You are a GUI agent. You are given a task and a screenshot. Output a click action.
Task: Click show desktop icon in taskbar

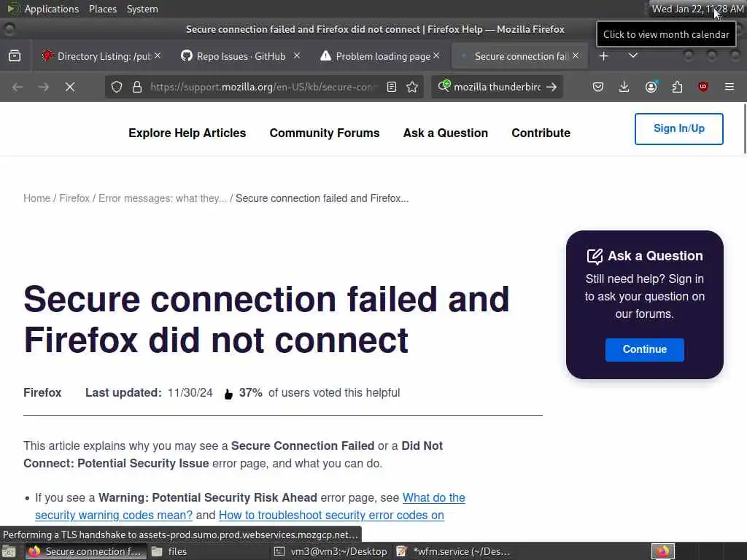[x=9, y=551]
